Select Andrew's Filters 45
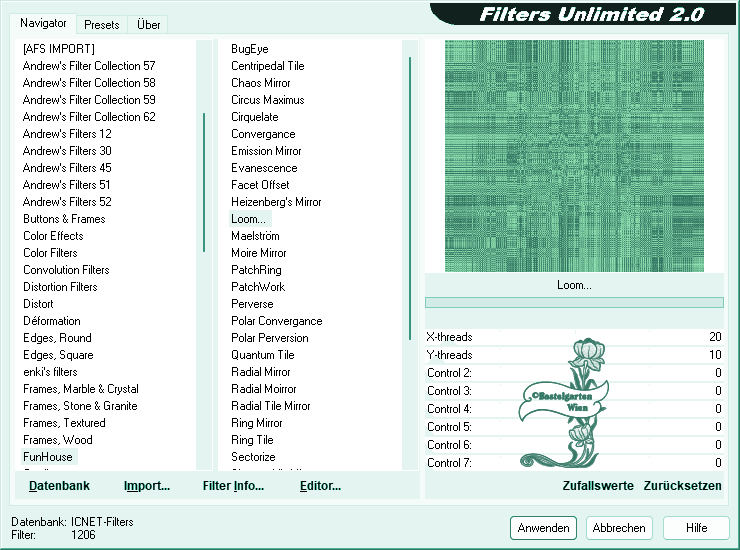This screenshot has width=740, height=550. coord(67,168)
